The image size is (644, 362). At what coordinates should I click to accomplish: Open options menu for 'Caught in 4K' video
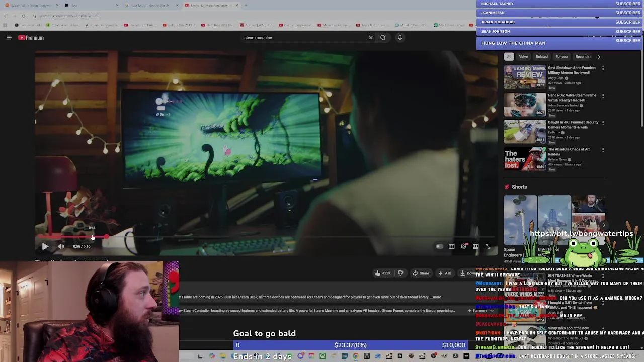coord(603,123)
